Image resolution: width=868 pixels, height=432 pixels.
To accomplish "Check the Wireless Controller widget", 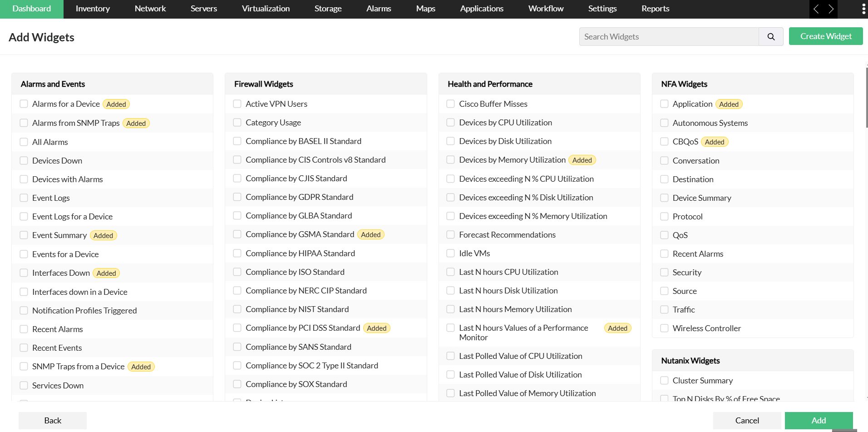I will [664, 328].
